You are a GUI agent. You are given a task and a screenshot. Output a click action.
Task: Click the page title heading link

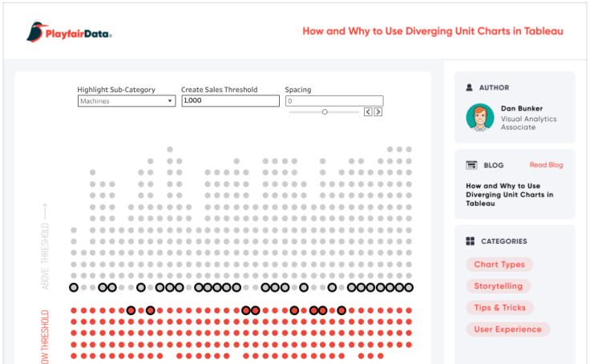click(433, 31)
